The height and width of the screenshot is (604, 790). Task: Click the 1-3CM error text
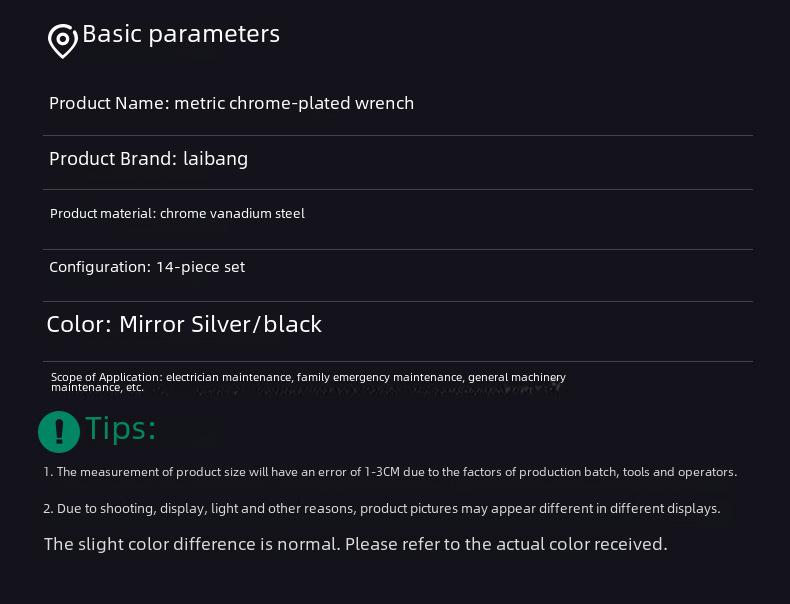coord(382,472)
